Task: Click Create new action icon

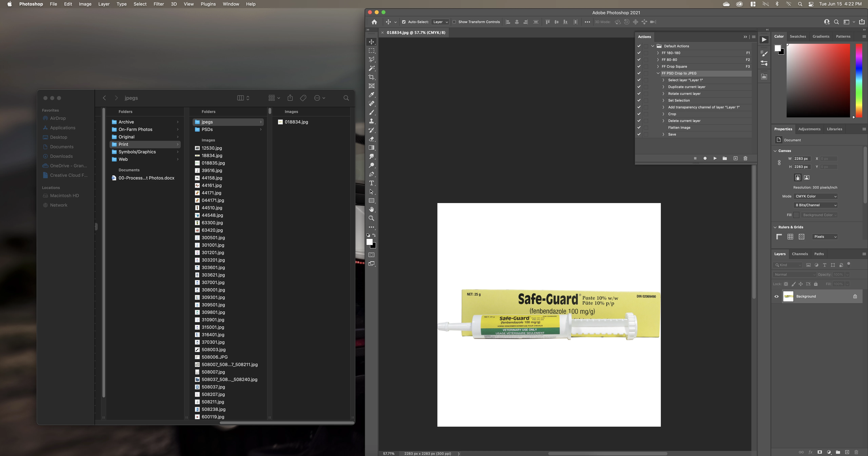Action: 736,158
